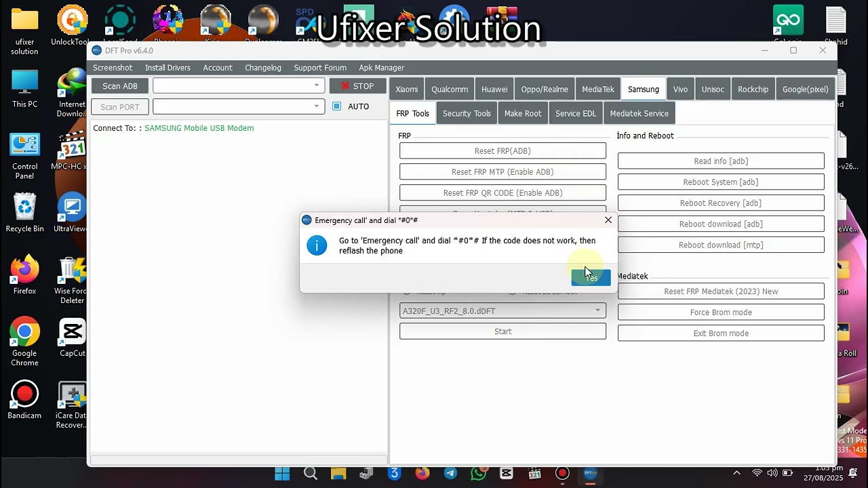This screenshot has height=488, width=868.
Task: Expand the A320F_U3_RF2_8.0.dDFT file dropdown
Action: coord(597,310)
